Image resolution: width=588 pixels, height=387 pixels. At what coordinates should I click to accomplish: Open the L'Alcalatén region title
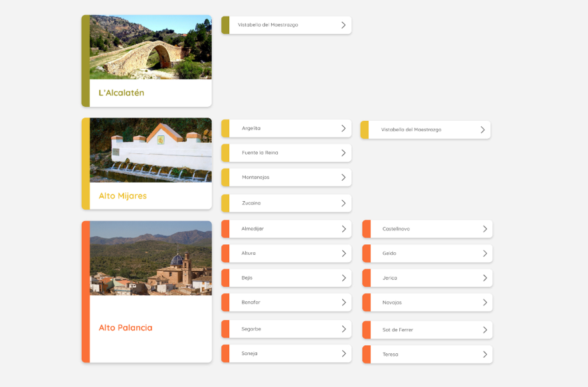(x=122, y=93)
